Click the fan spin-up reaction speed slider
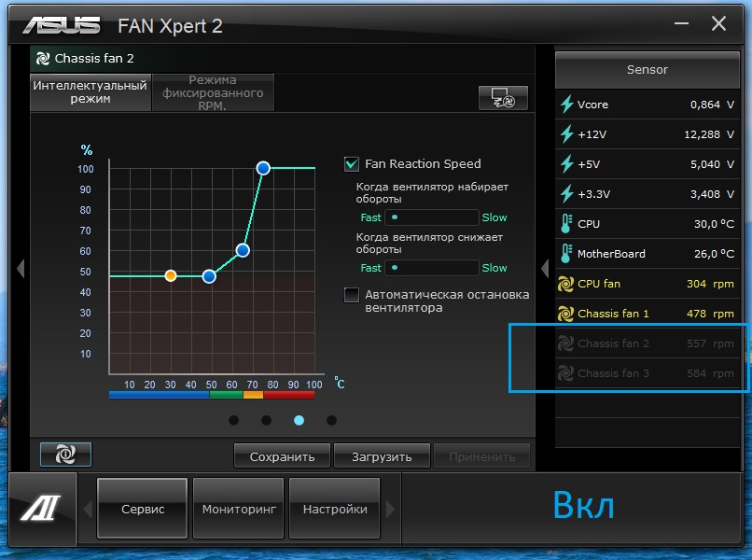The height and width of the screenshot is (560, 752). click(x=432, y=217)
